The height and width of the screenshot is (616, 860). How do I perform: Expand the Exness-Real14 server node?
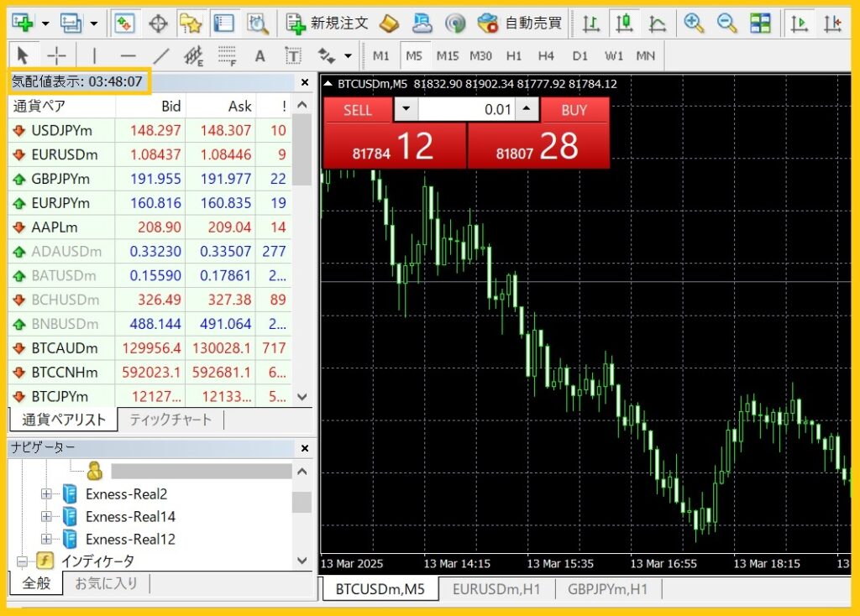46,517
